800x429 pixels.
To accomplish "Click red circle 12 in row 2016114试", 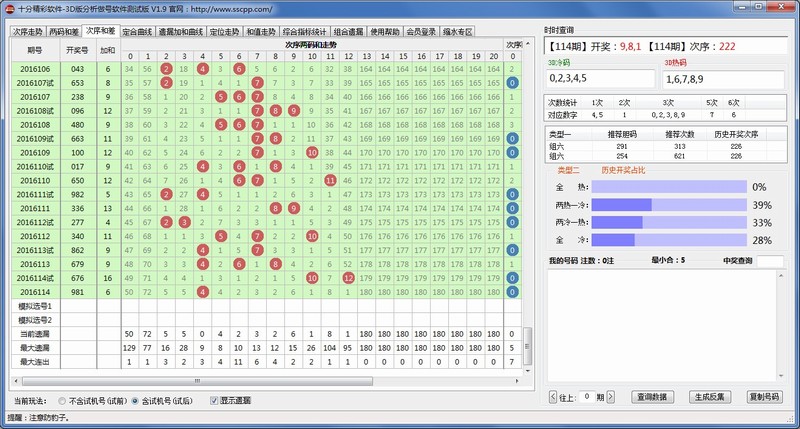I will click(x=348, y=278).
